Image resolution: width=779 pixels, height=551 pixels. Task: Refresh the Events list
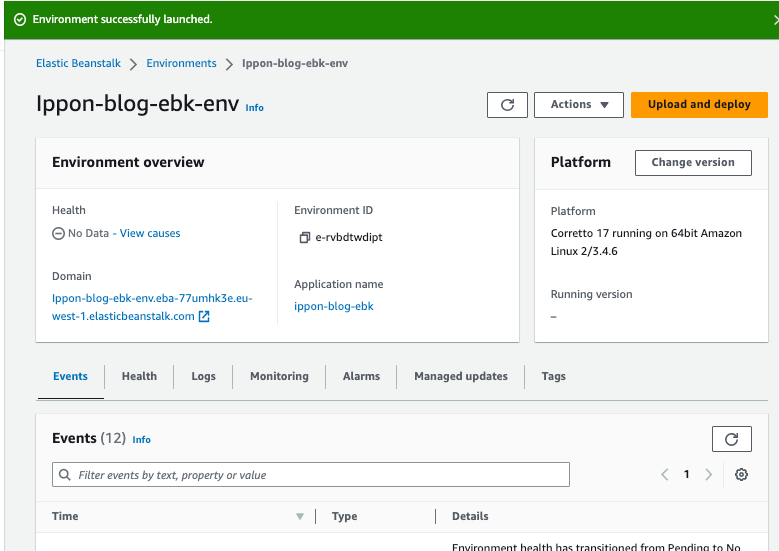pos(731,439)
